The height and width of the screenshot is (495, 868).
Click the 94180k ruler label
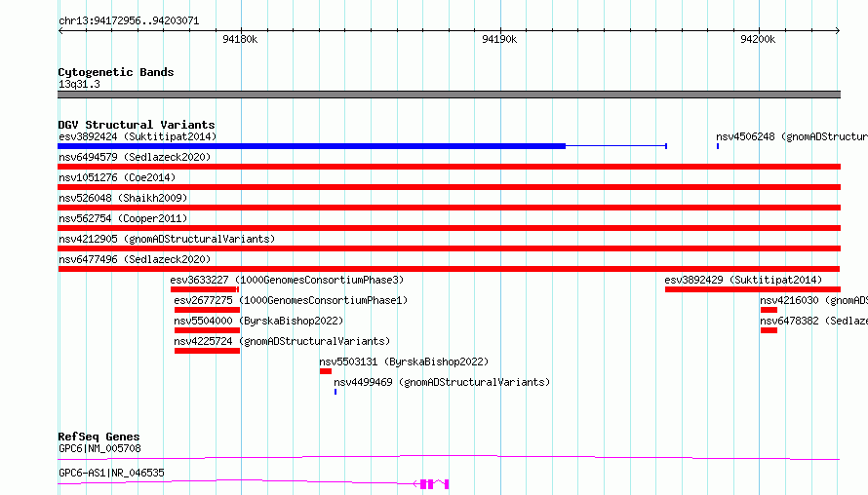(x=240, y=39)
